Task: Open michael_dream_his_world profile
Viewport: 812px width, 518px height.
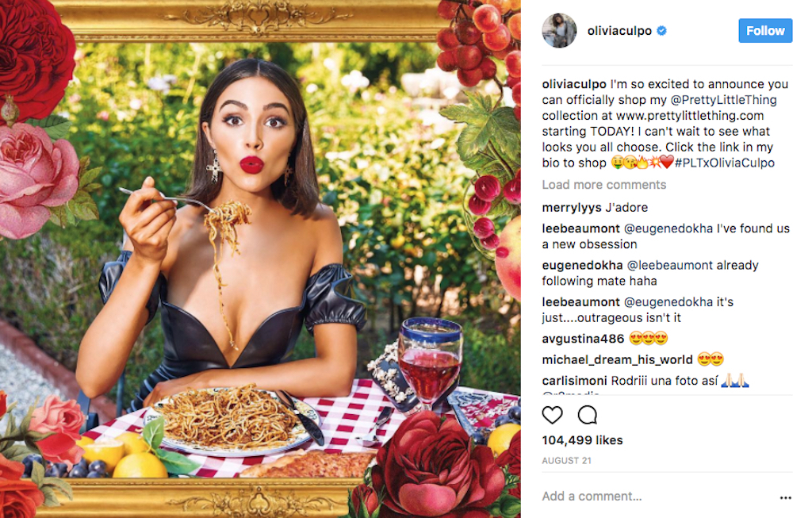Action: coord(617,359)
